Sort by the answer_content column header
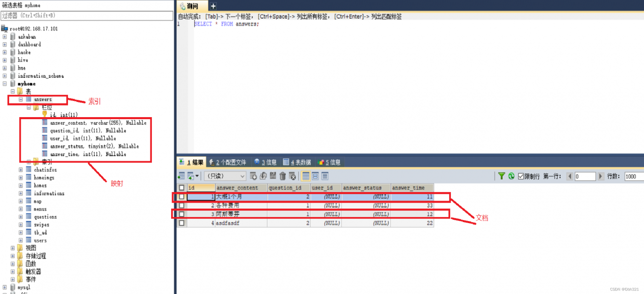This screenshot has width=644, height=294. click(x=241, y=187)
